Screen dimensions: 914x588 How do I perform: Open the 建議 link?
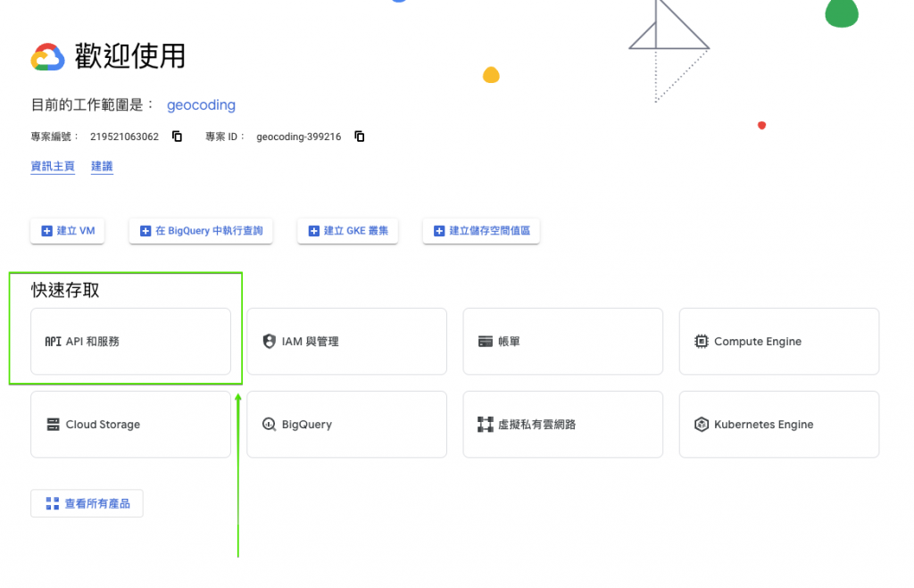point(102,167)
